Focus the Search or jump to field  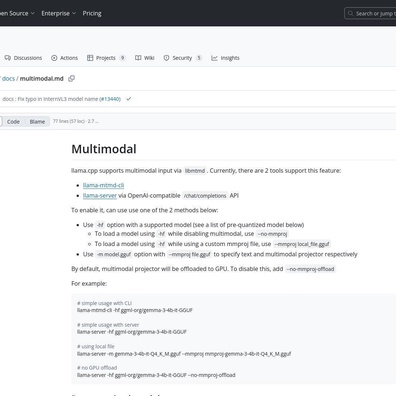370,13
